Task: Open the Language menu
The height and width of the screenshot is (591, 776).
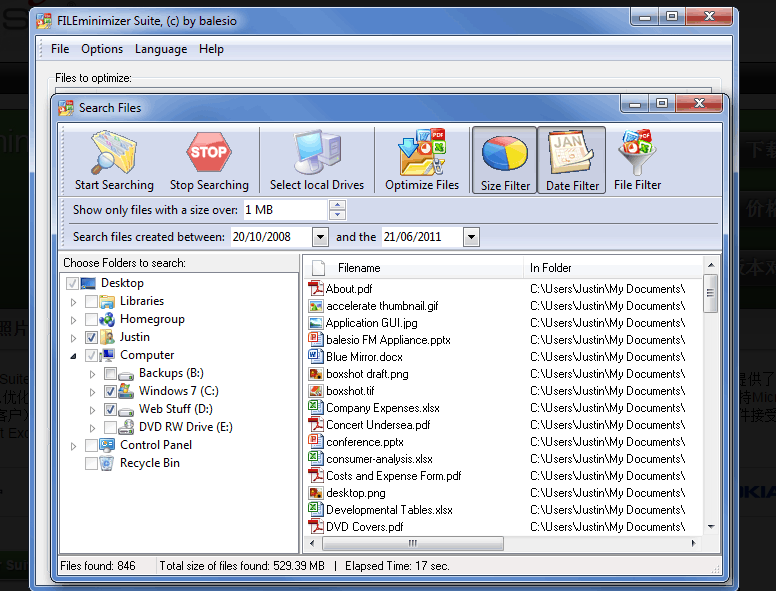Action: pyautogui.click(x=160, y=49)
